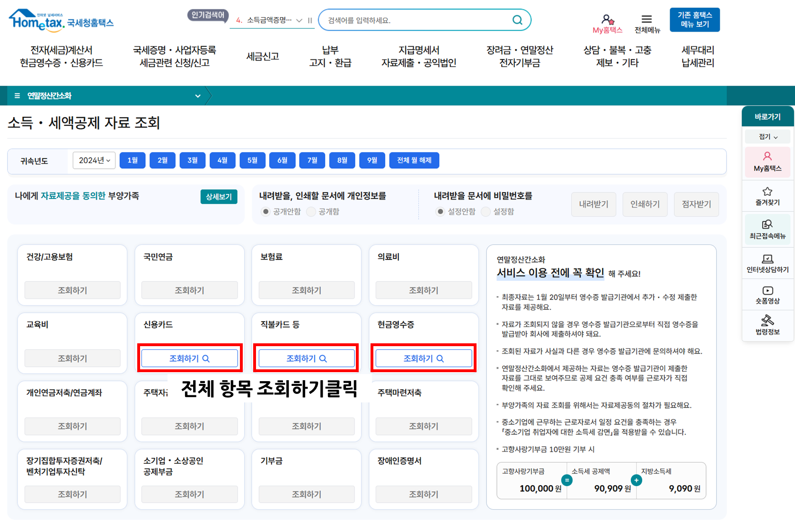
Task: Click 조회하기 under 현금영수증
Action: 424,358
